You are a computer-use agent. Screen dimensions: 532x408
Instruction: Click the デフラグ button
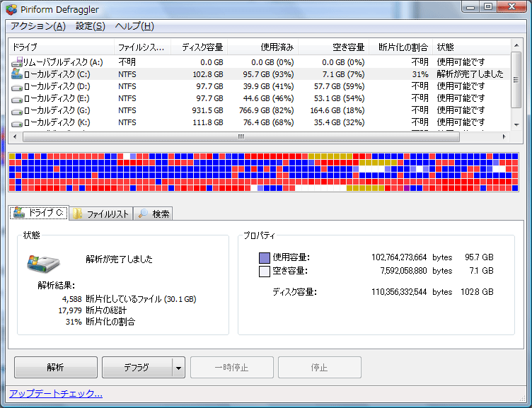coord(137,367)
